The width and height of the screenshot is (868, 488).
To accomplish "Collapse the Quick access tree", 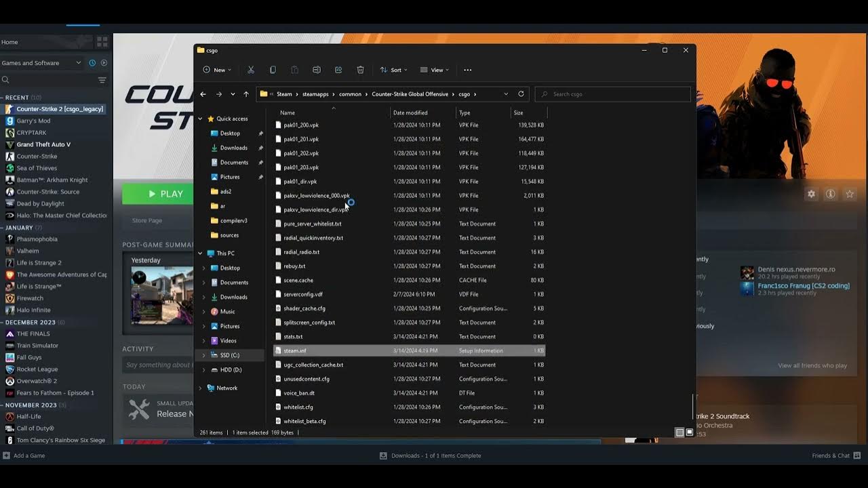I will (200, 119).
